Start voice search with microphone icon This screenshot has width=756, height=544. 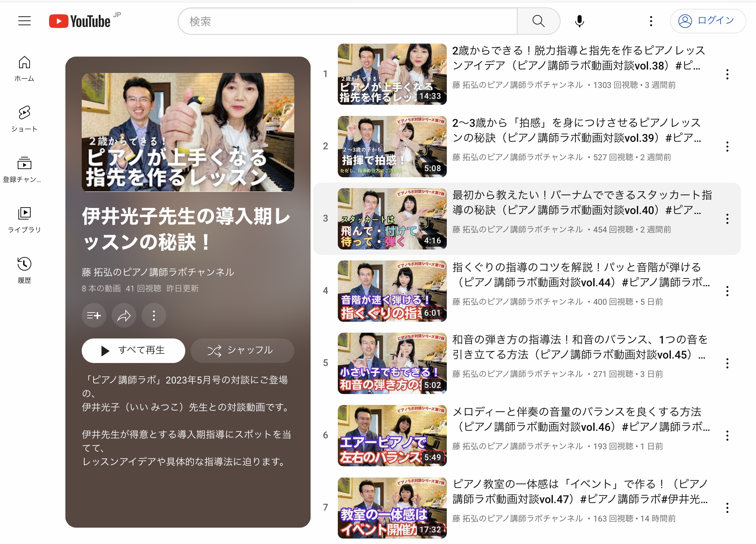click(x=579, y=21)
